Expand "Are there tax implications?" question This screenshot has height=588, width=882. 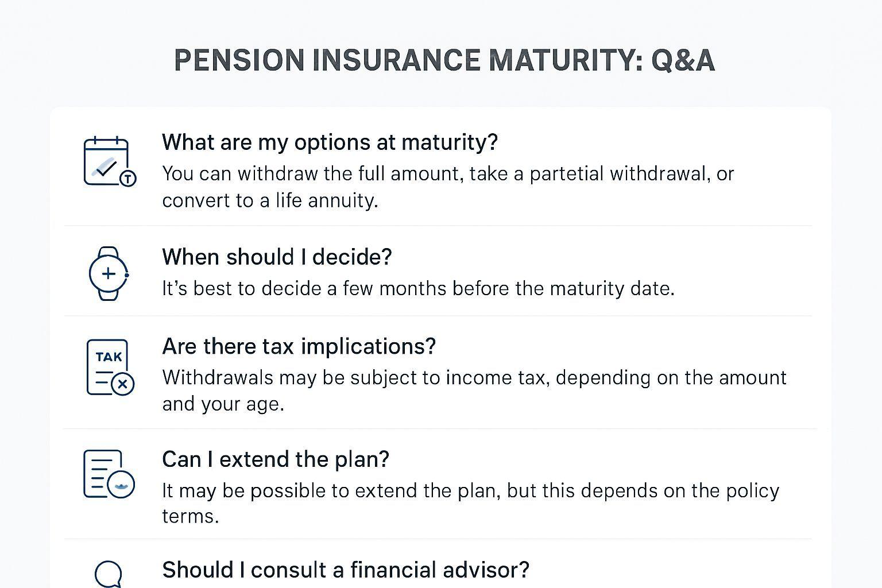[x=299, y=346]
